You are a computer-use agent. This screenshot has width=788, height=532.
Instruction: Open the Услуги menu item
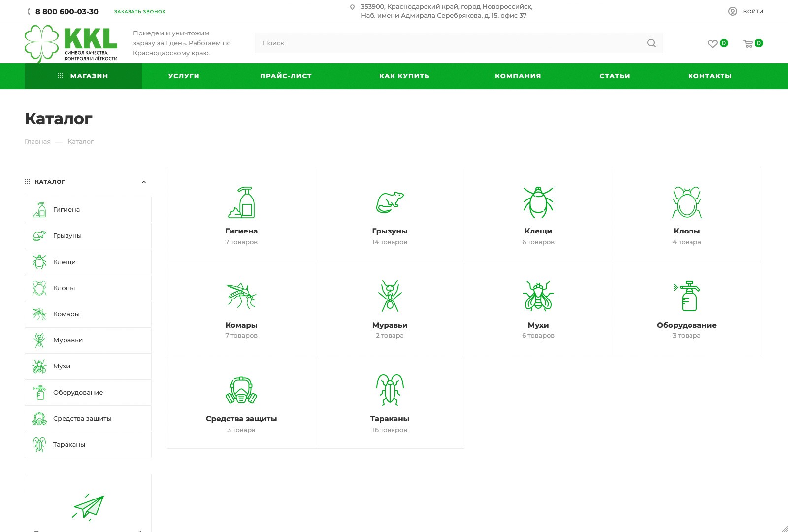(x=184, y=76)
